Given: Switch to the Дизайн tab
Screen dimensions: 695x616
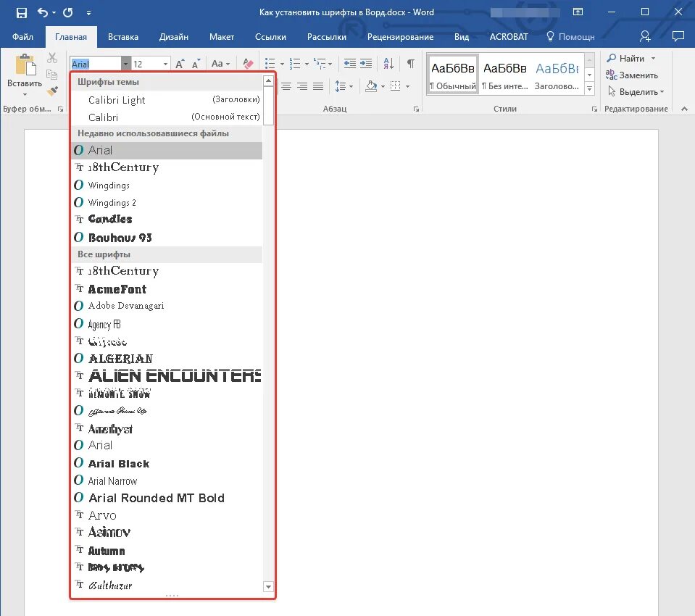Looking at the screenshot, I should (x=174, y=37).
